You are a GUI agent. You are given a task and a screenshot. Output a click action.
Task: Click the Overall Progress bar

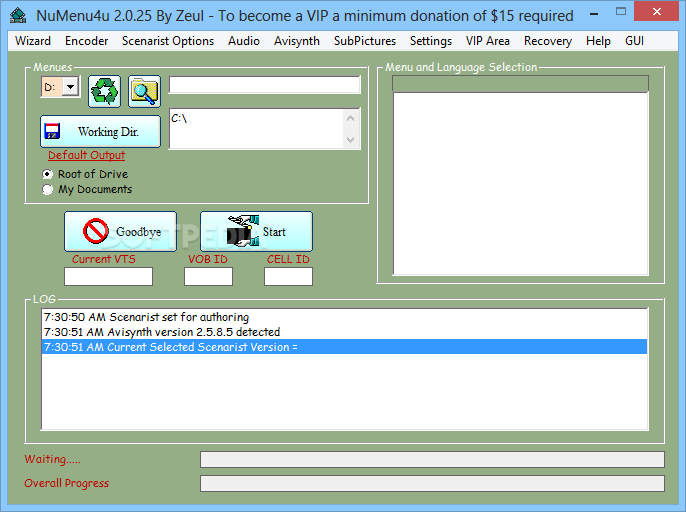point(432,484)
